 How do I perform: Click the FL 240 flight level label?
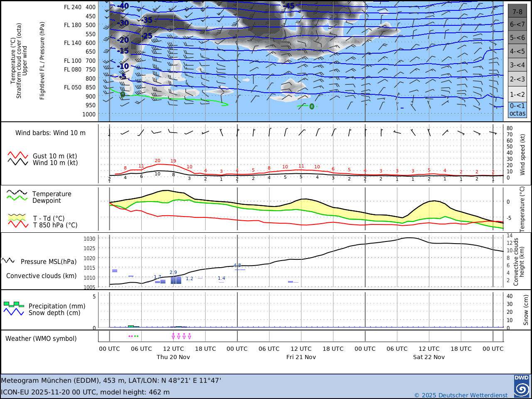[x=73, y=7]
